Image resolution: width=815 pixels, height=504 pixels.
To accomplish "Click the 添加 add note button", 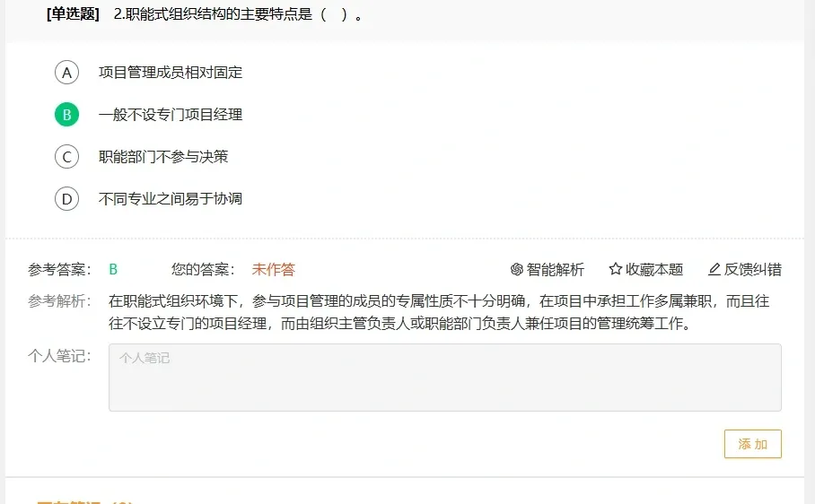I will [753, 444].
